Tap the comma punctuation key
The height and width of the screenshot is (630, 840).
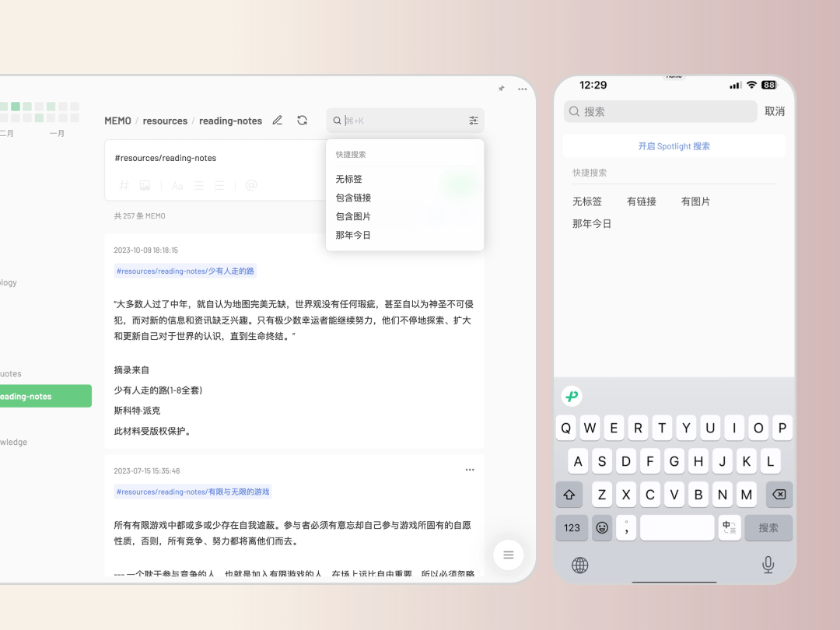626,527
